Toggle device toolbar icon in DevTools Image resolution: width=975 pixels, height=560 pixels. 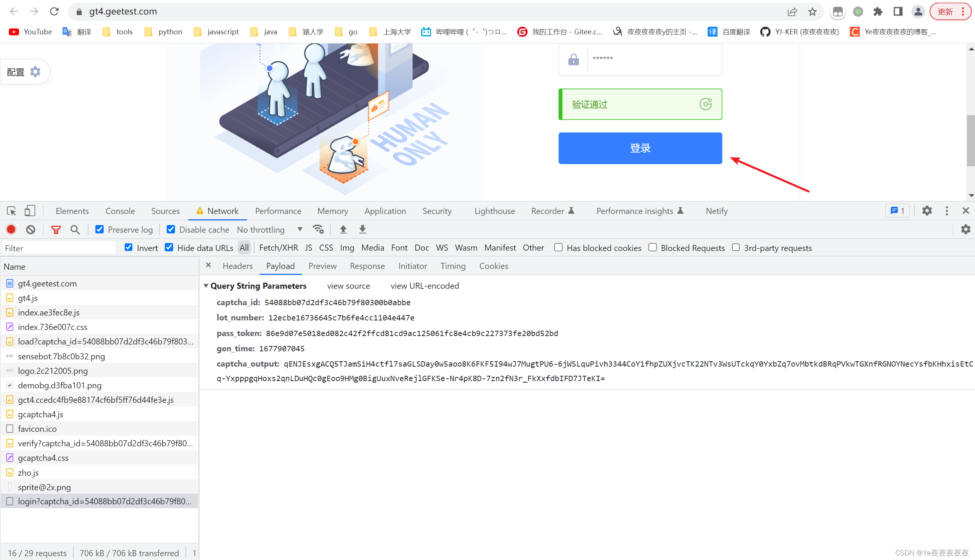pos(30,211)
